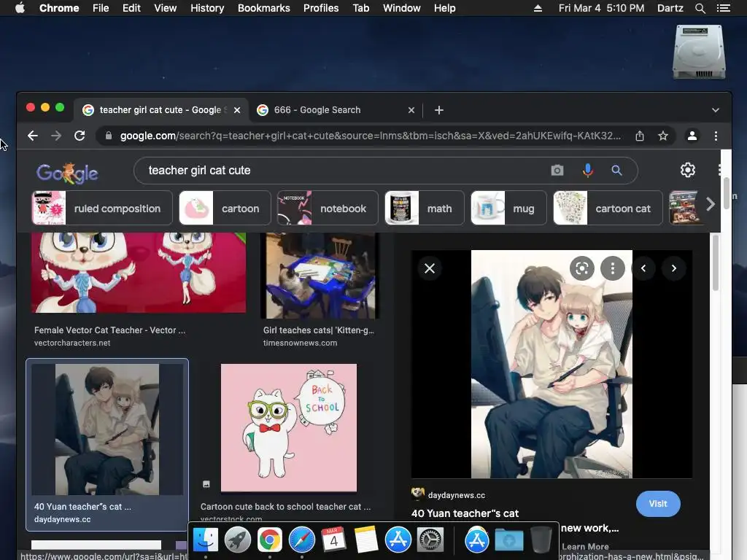Screen dimensions: 747x560
Task: Filter by ruled composition chip
Action: [x=102, y=208]
